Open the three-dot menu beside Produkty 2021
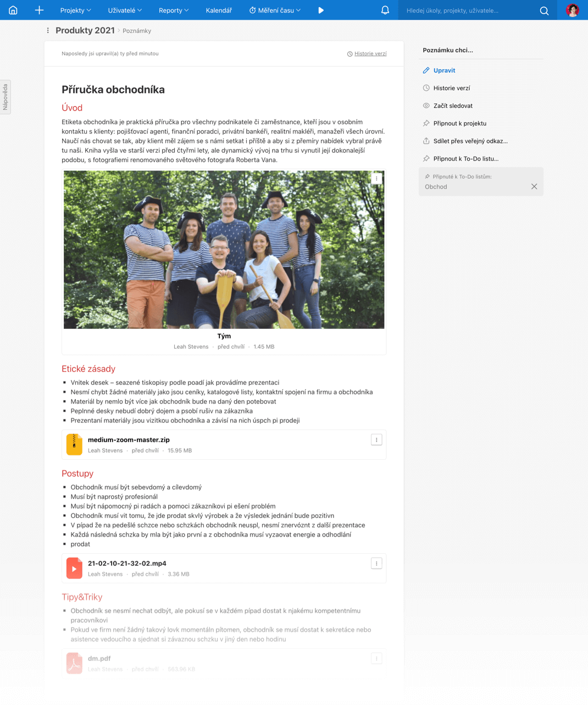 coord(48,31)
